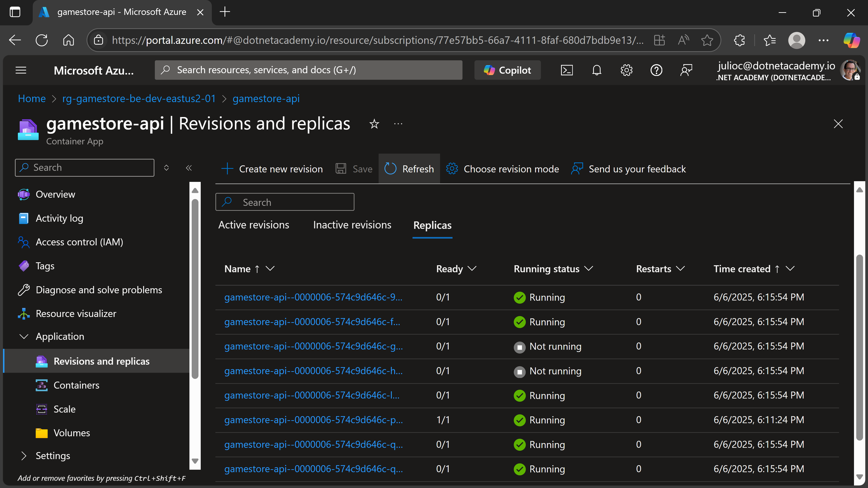This screenshot has height=488, width=868.
Task: Open the Time created column dropdown
Action: tap(790, 268)
